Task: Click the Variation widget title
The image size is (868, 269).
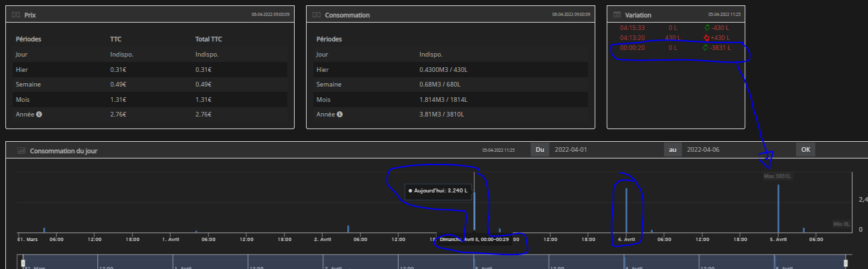Action: click(638, 15)
